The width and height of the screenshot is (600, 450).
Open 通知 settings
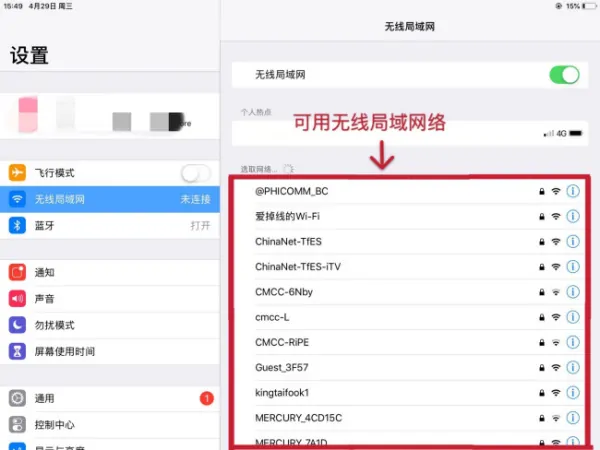tap(110, 272)
